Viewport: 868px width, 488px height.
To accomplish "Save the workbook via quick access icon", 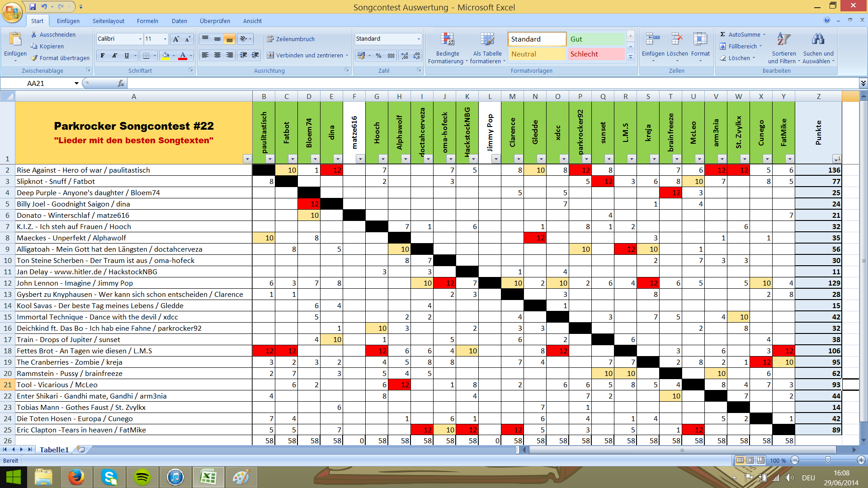I will tap(33, 7).
